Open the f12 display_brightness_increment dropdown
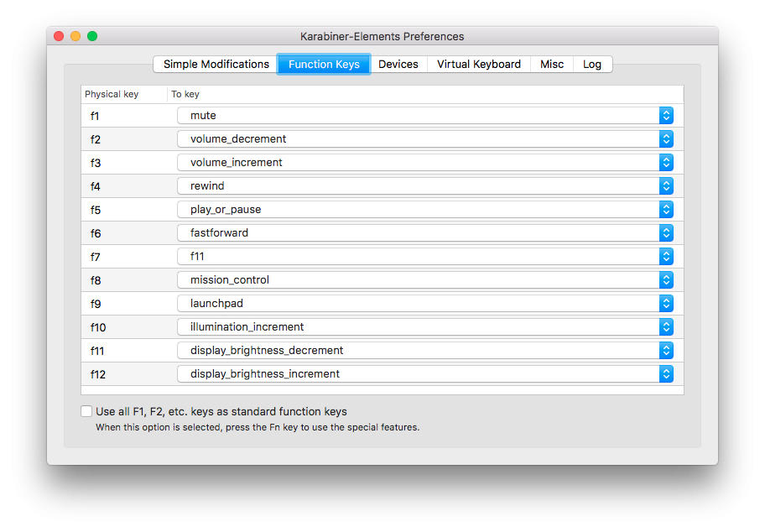Viewport: 765px width, 532px height. click(x=425, y=374)
